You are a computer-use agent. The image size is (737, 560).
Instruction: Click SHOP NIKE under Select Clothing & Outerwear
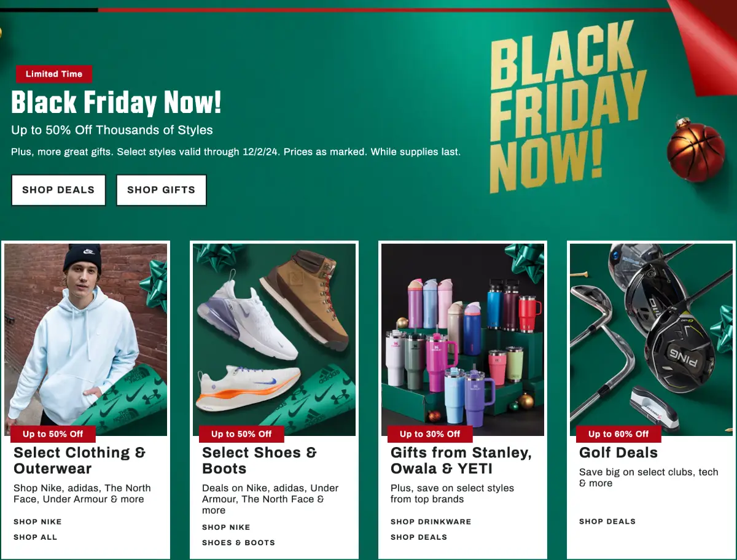[x=37, y=522]
